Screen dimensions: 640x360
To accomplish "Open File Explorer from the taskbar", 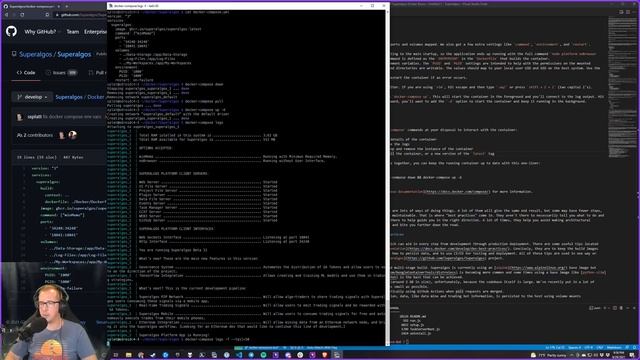I will [128, 355].
